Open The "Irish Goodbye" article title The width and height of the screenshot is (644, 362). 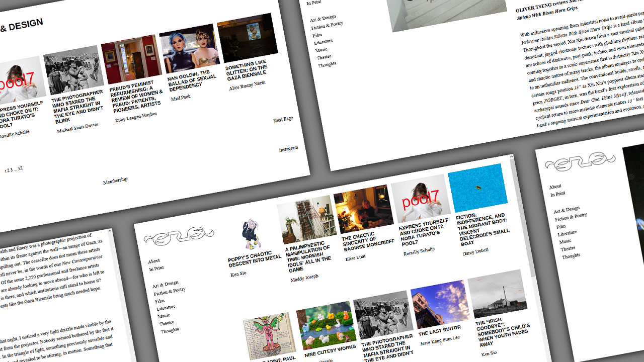503,334
